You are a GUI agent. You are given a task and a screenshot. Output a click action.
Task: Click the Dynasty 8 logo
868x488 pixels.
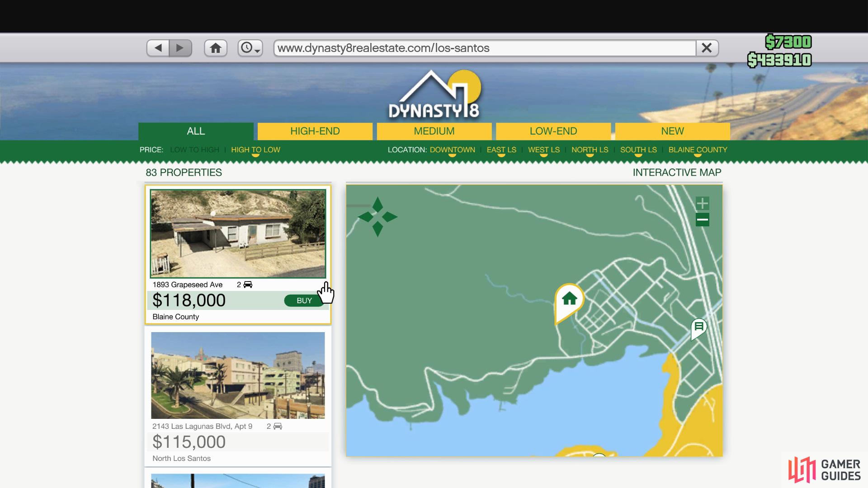pyautogui.click(x=434, y=95)
